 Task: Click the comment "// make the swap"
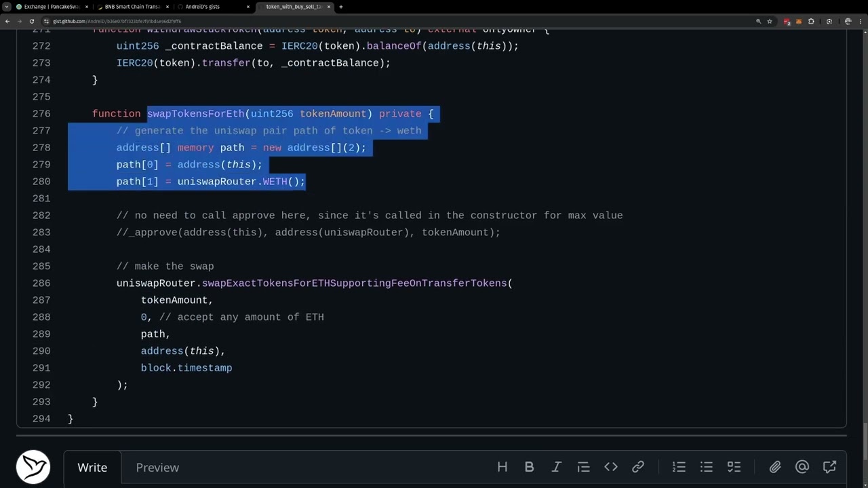pos(165,266)
